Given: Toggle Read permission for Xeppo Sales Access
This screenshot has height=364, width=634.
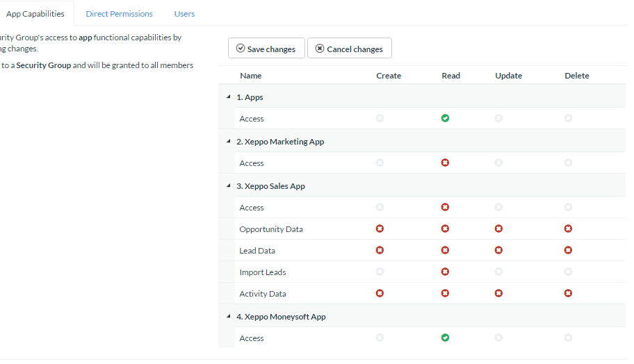Looking at the screenshot, I should click(445, 207).
